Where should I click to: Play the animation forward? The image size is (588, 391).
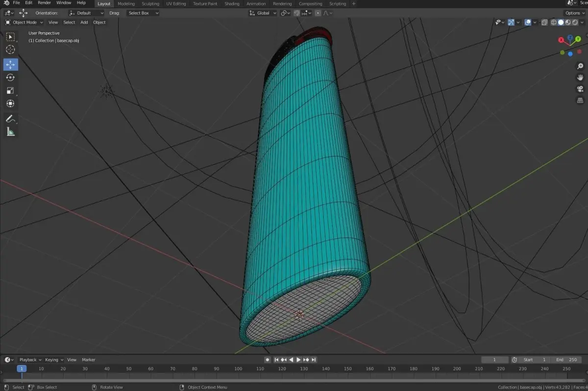click(x=298, y=360)
